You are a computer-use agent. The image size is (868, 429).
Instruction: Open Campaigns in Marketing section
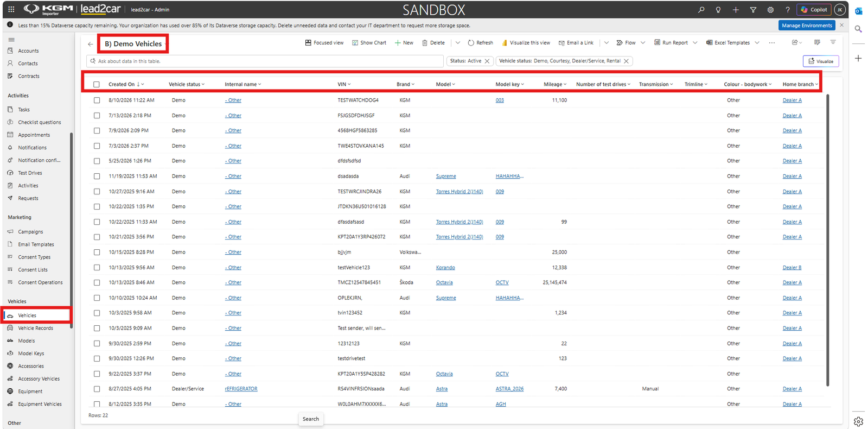(30, 231)
